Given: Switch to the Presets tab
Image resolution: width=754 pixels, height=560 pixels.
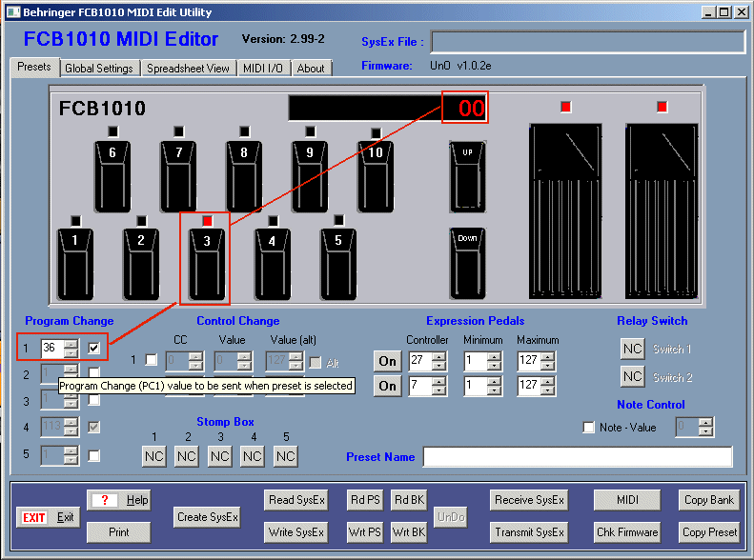Looking at the screenshot, I should coord(34,67).
